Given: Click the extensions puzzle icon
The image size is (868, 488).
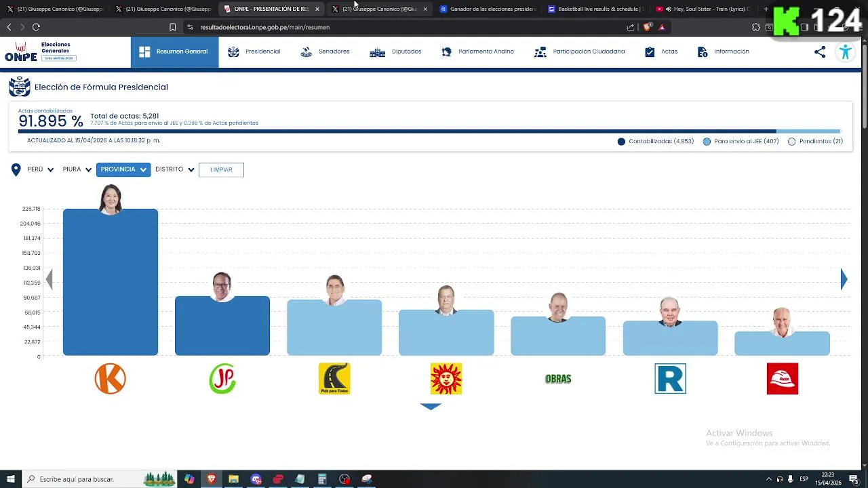Looking at the screenshot, I should (755, 27).
